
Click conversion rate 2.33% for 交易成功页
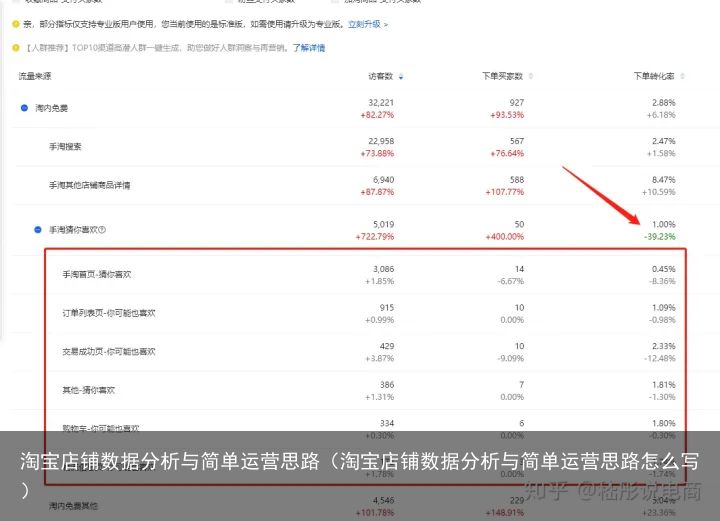coord(664,346)
